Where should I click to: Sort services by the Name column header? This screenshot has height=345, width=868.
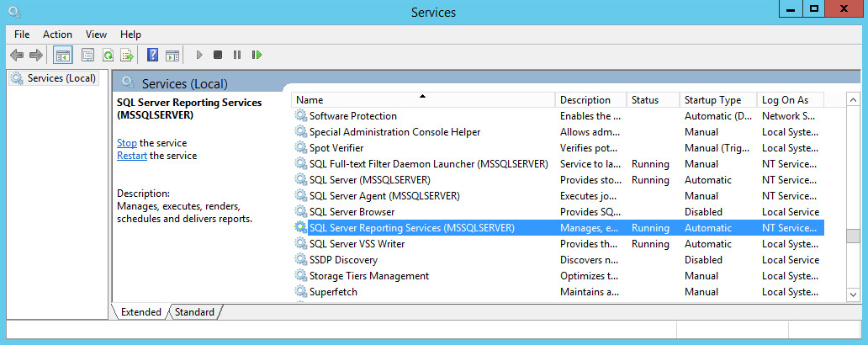(421, 99)
